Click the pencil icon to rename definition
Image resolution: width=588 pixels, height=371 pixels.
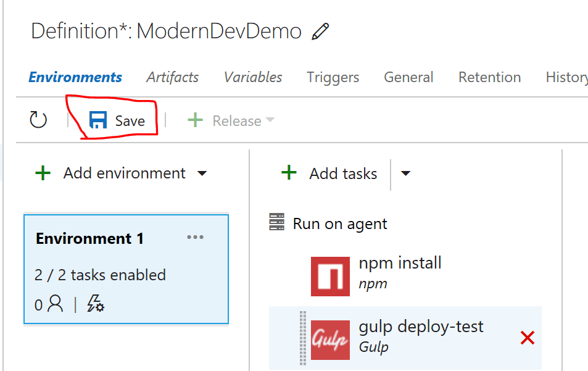[320, 31]
